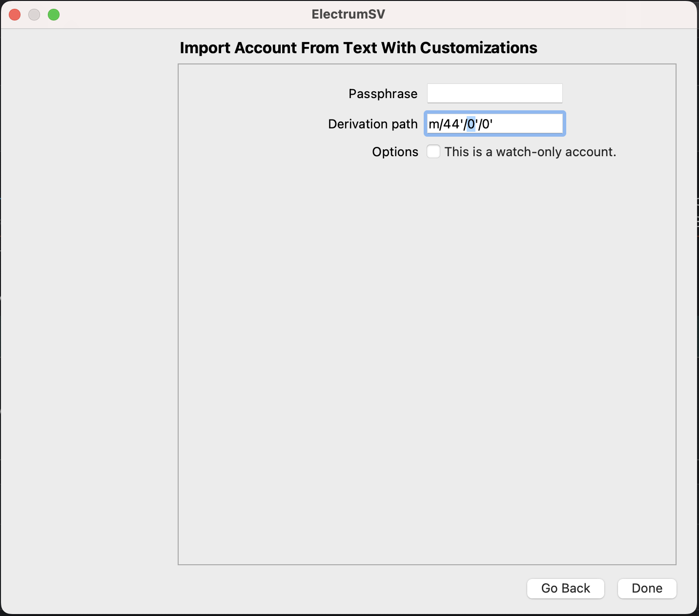This screenshot has width=699, height=616.
Task: Click the highlighted 0 in the derivation path
Action: point(471,124)
